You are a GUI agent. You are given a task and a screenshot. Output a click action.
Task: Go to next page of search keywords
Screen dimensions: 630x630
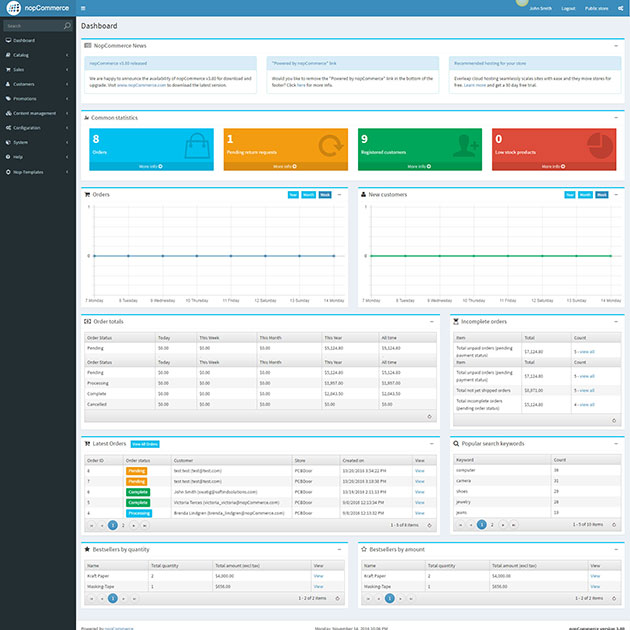pyautogui.click(x=503, y=524)
